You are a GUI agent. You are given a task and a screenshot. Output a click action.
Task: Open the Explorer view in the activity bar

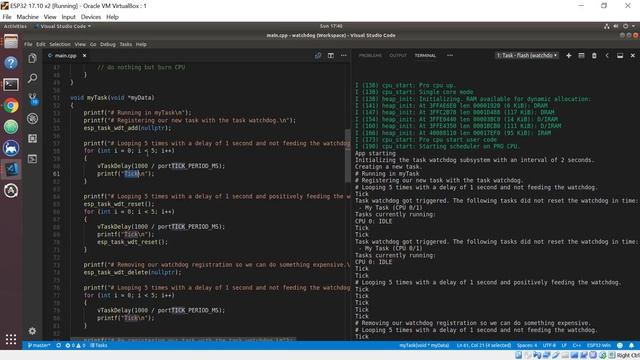click(32, 58)
